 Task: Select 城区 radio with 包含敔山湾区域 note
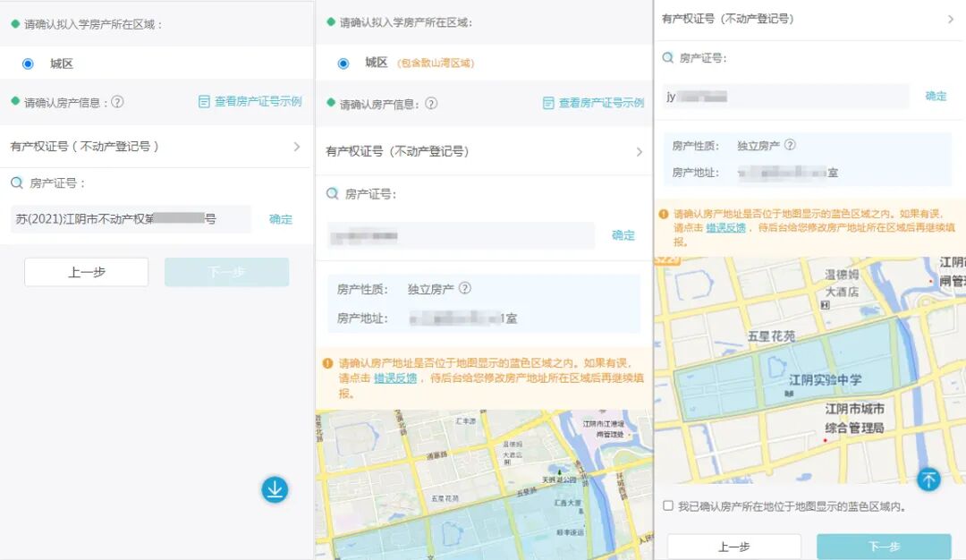click(343, 64)
